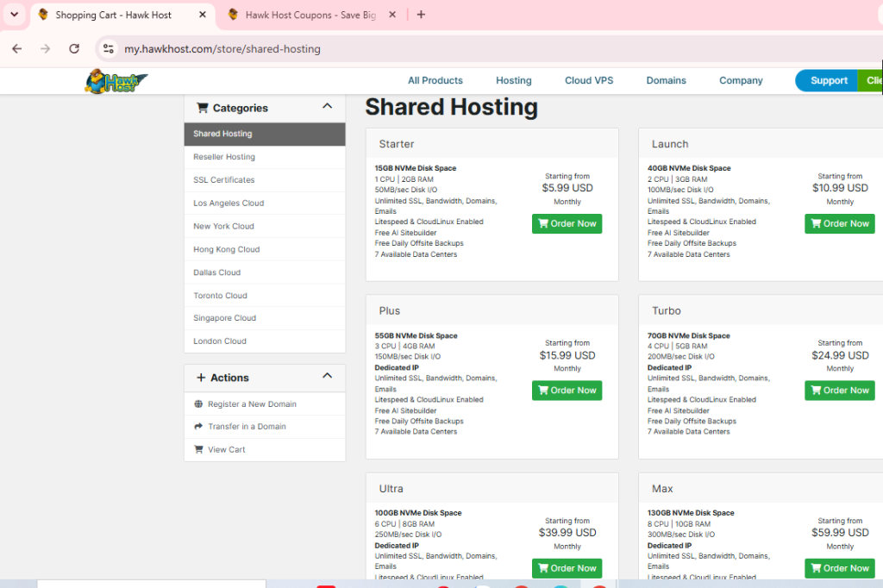Open View Cart link
The width and height of the screenshot is (883, 588).
227,449
